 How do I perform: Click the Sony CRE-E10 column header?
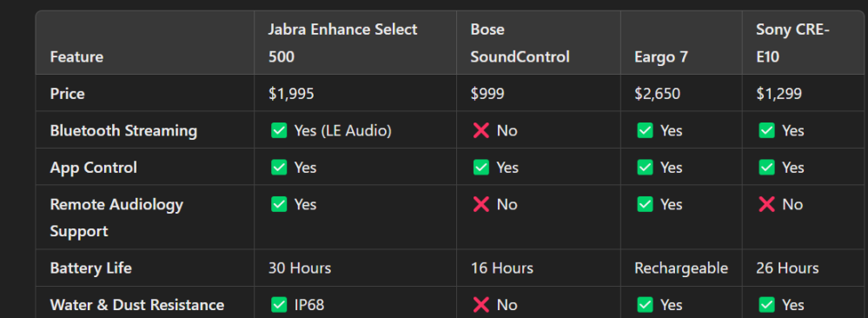click(805, 43)
